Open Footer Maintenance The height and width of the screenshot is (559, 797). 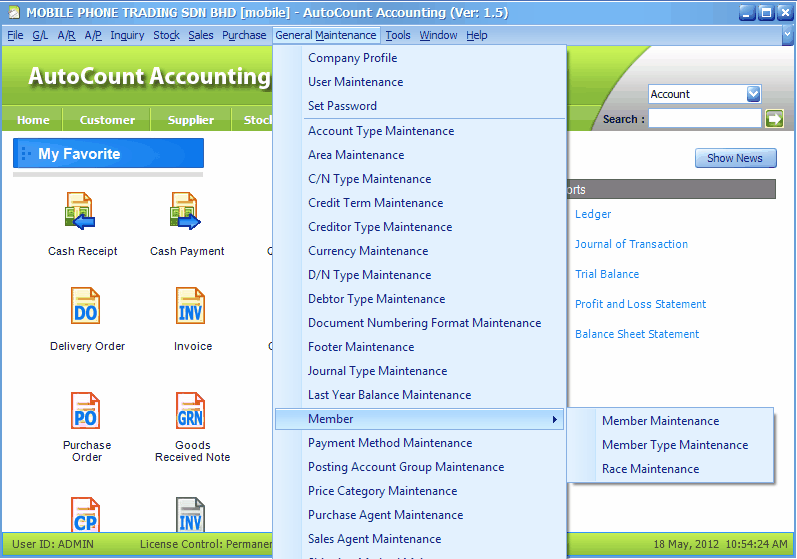tap(420, 347)
